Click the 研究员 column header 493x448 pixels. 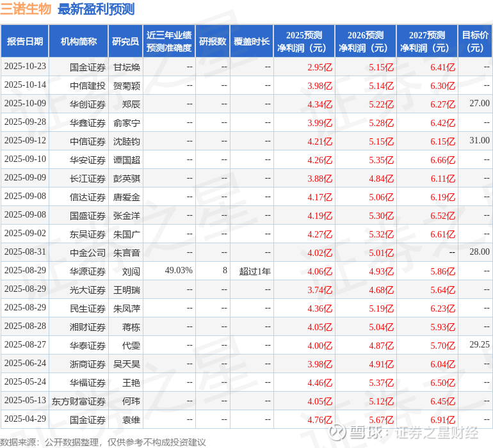125,41
